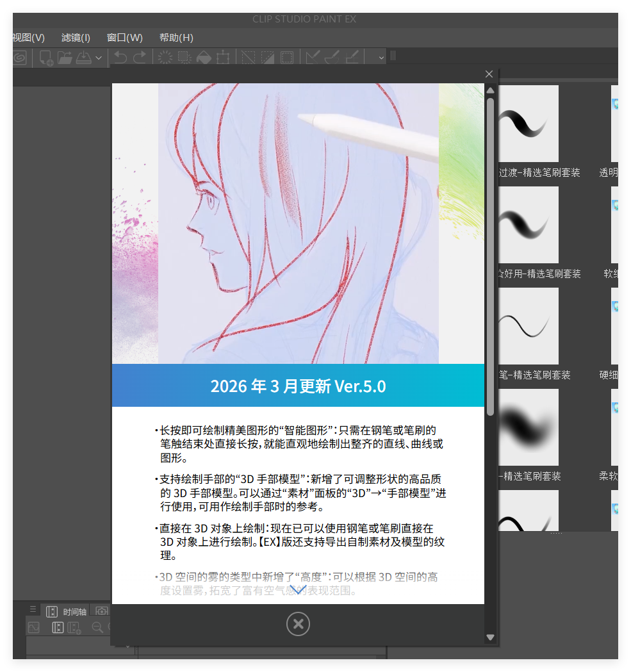This screenshot has width=631, height=672.
Task: Click the Invert selection icon
Action: [267, 58]
